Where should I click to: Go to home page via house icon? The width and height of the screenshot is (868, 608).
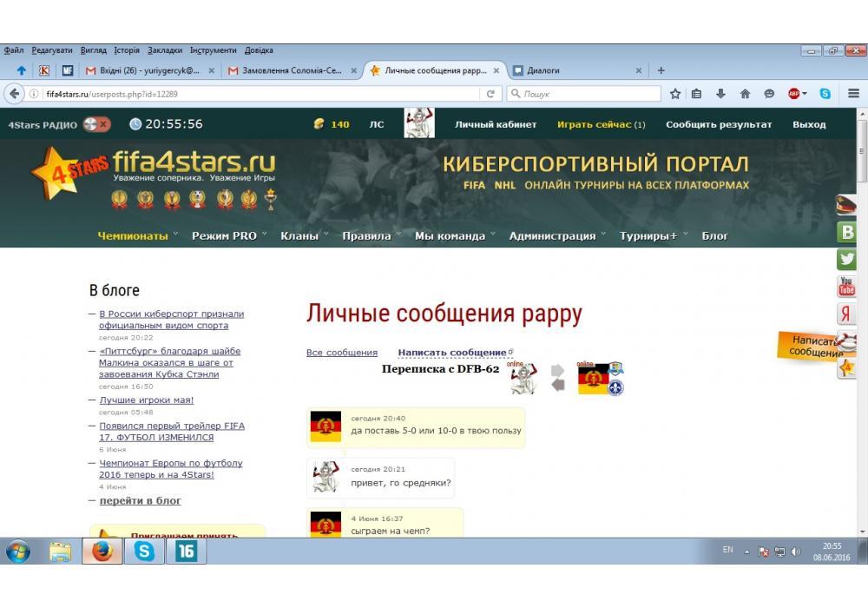tap(745, 94)
